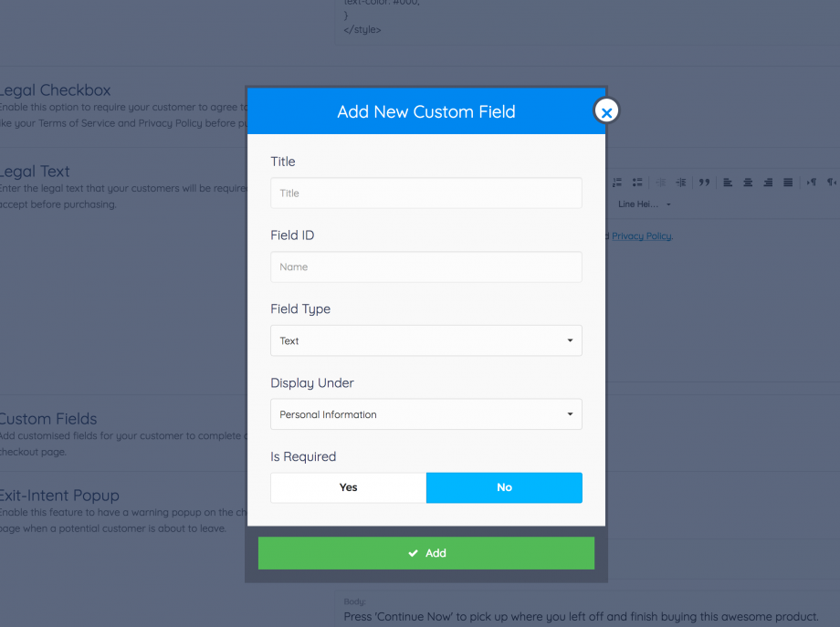Center-align the legal text
840x627 pixels.
click(x=748, y=183)
